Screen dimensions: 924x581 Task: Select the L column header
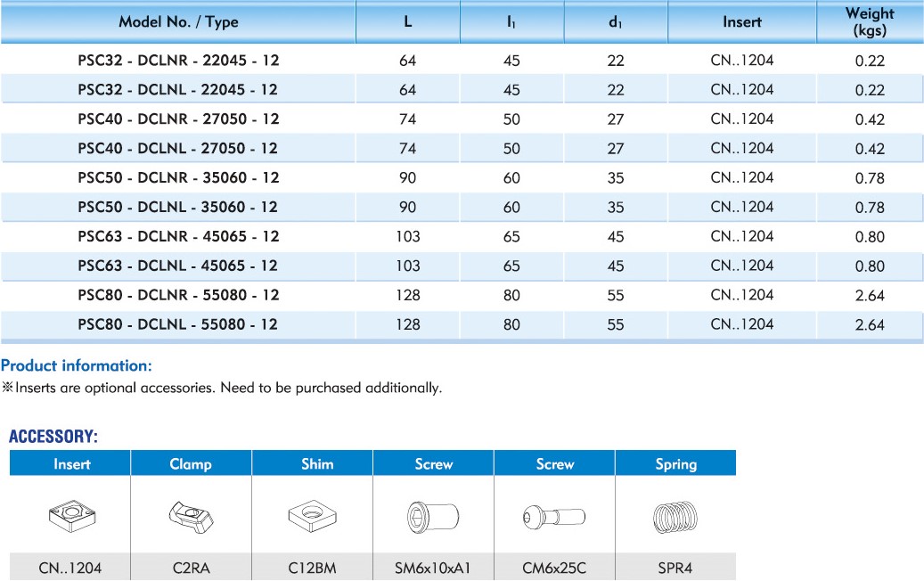tap(408, 21)
